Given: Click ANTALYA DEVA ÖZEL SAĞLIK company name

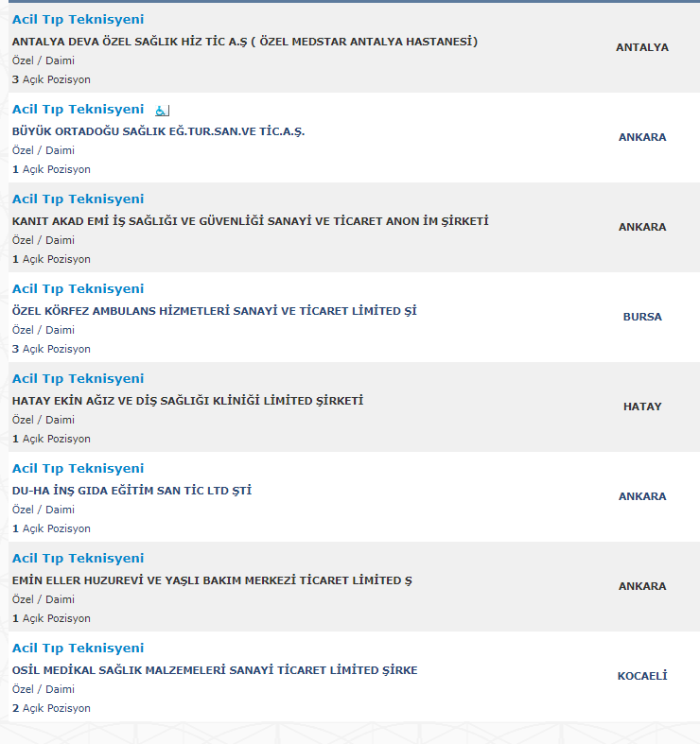Looking at the screenshot, I should (x=245, y=42).
